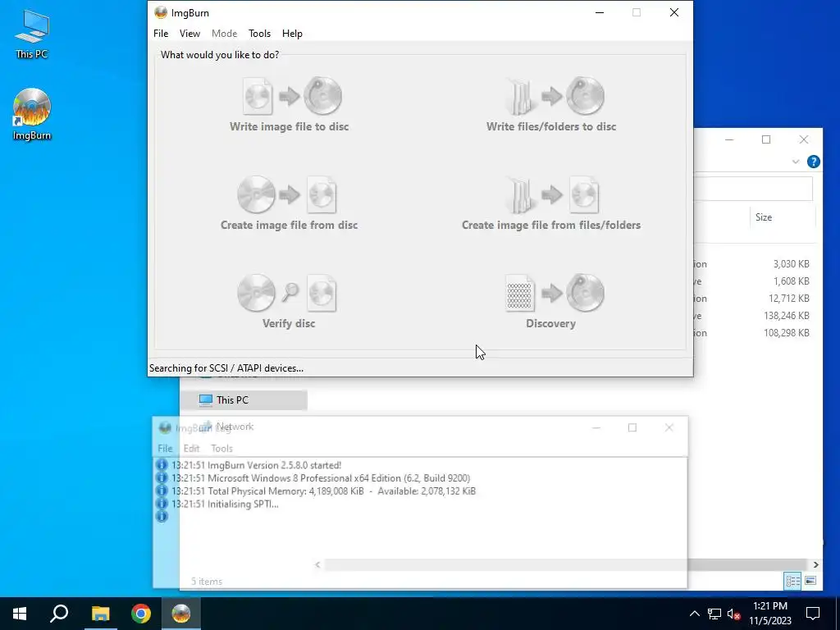Select the ImgBurn desktop shortcut
This screenshot has height=630, width=840.
(32, 114)
